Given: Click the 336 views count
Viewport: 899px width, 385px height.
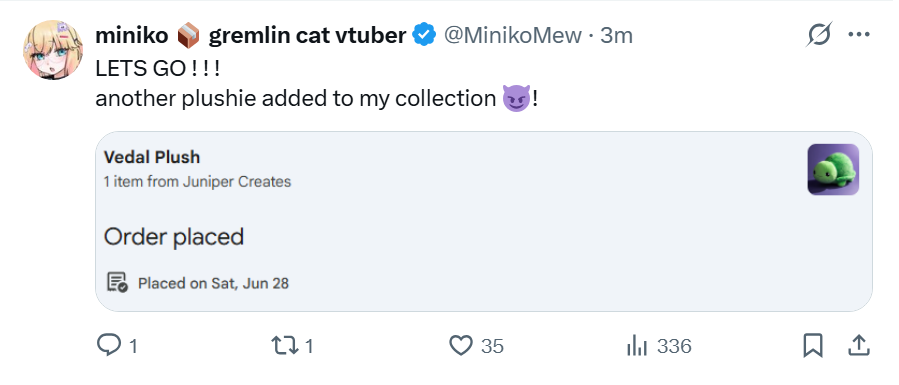Looking at the screenshot, I should tap(674, 346).
